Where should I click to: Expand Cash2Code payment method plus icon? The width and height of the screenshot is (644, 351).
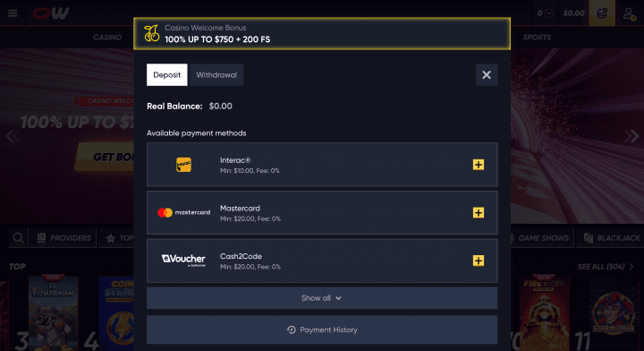(478, 261)
